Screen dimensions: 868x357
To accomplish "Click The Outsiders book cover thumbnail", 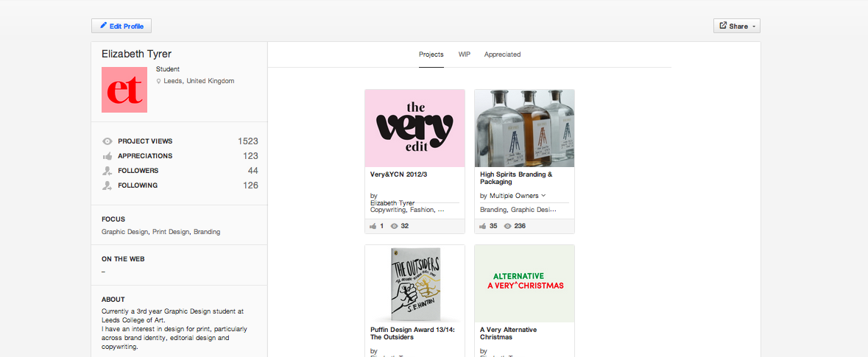I will 414,283.
